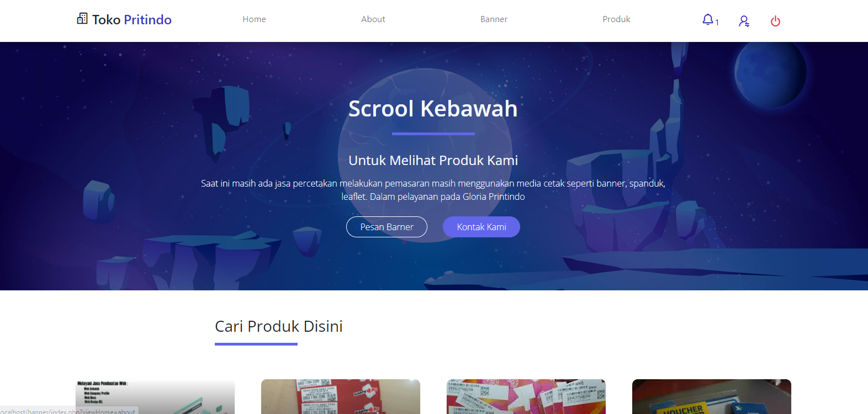Open the user profile icon
868x414 pixels.
[x=744, y=21]
